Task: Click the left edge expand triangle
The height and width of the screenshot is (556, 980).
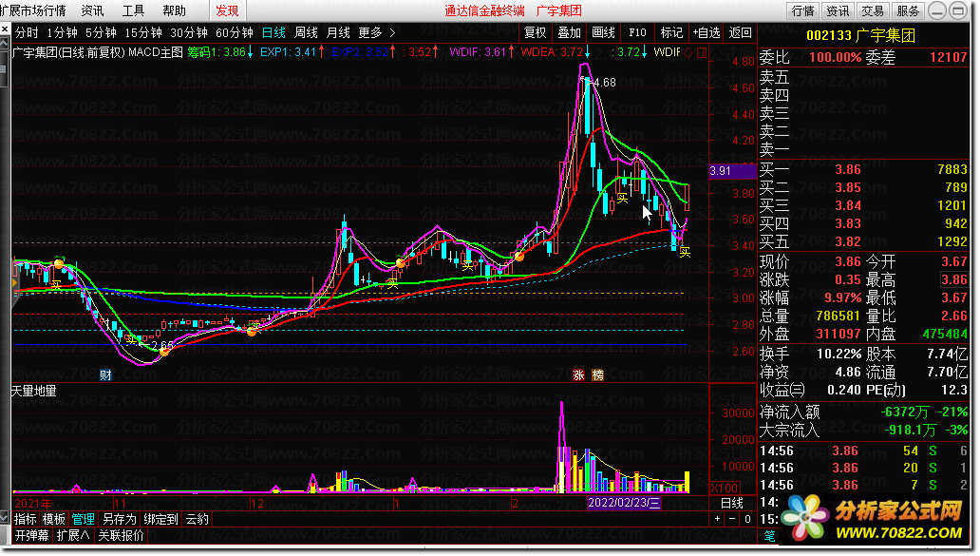Action: click(14, 282)
